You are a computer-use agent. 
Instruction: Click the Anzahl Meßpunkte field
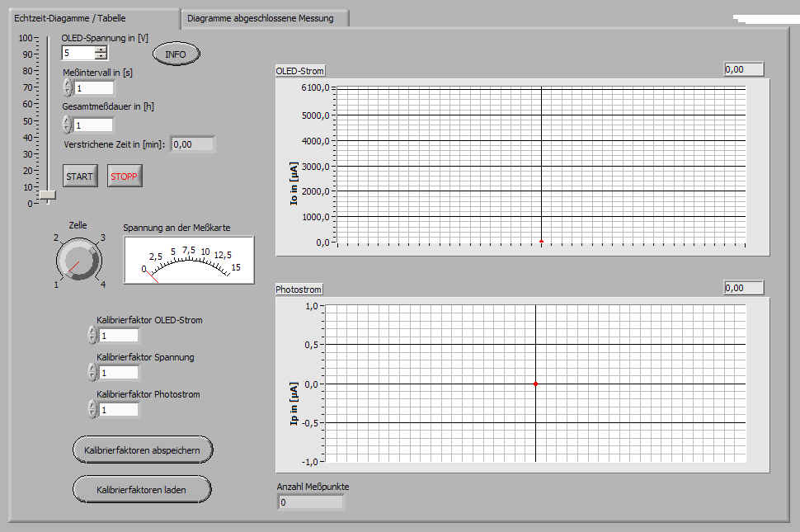[x=309, y=501]
